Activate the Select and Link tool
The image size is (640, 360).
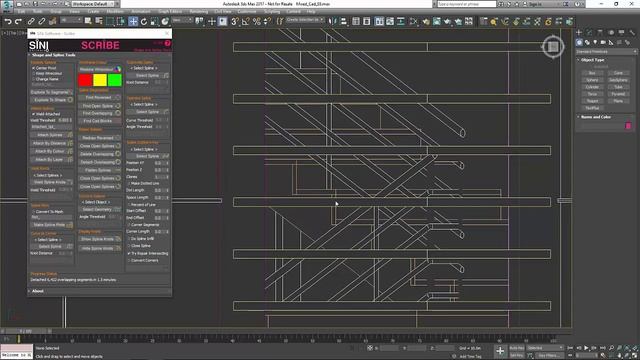pyautogui.click(x=31, y=21)
